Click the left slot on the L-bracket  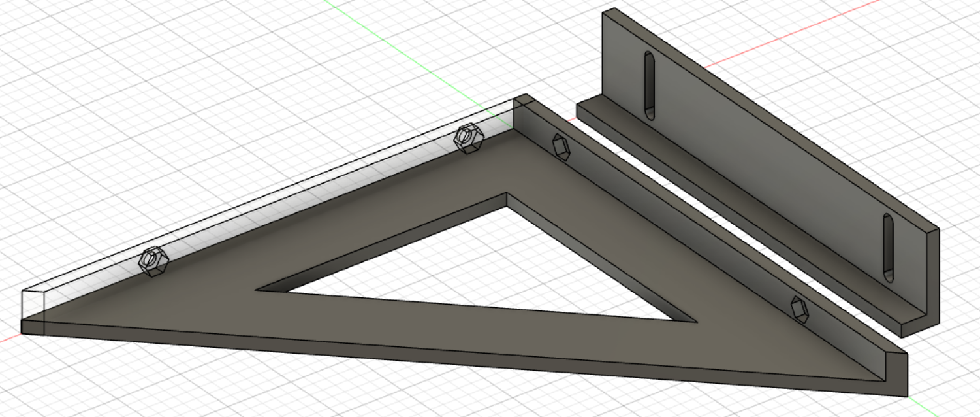650,85
